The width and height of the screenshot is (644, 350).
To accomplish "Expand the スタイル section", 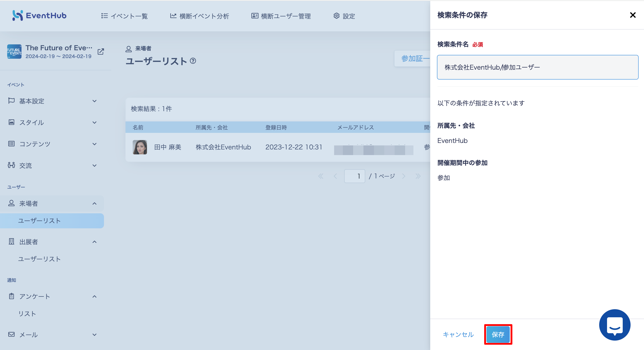I will pos(95,123).
